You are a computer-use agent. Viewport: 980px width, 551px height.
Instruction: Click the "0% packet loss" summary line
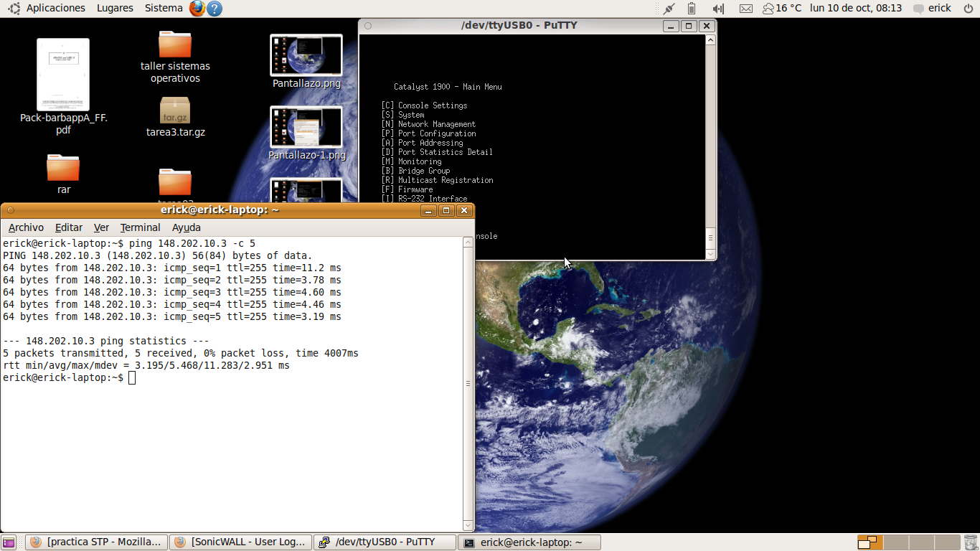(x=181, y=353)
